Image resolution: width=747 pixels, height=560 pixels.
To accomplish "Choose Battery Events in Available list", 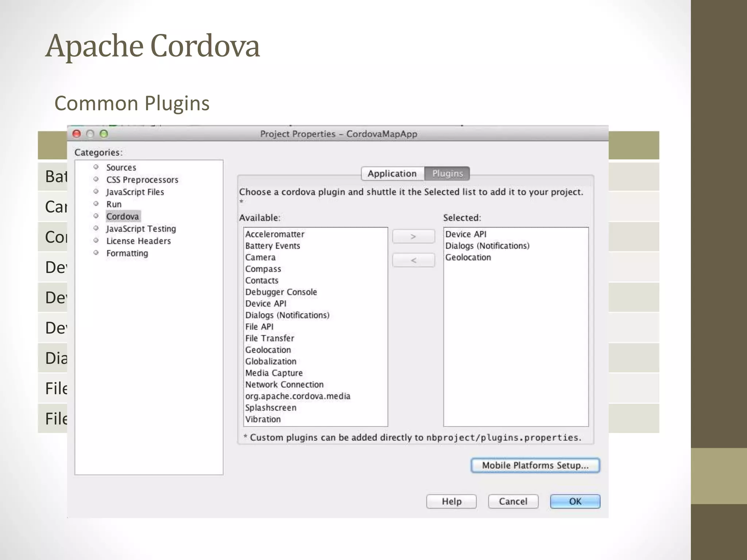I will point(272,246).
